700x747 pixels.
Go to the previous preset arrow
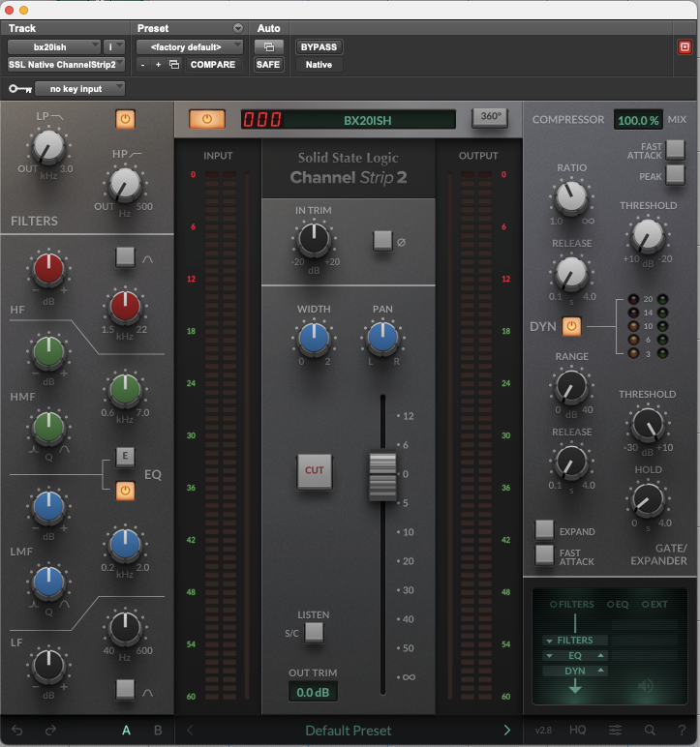click(x=190, y=730)
